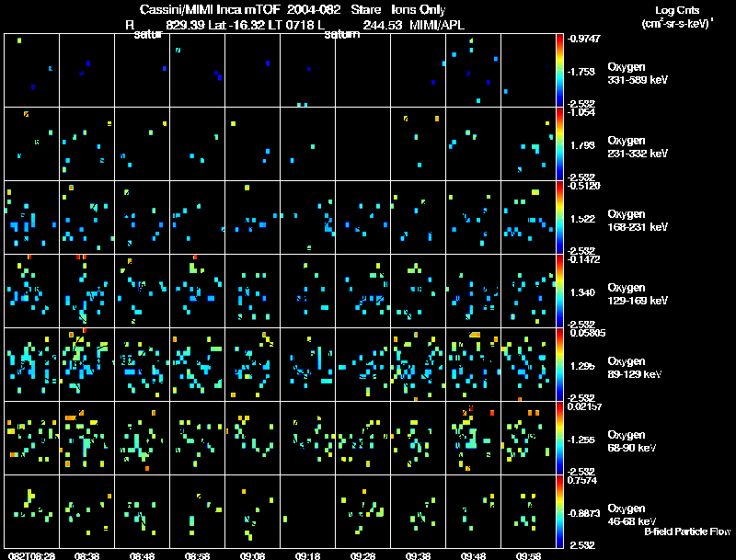Screen dimensions: 736x560
Task: Click the 'Cassini/MIMI Inca mTOF 2004-082' title text
Action: (240, 10)
